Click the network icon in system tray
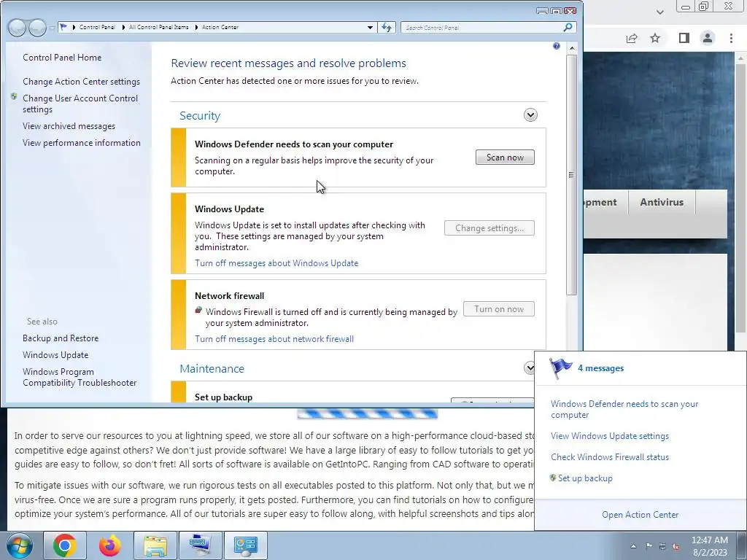The image size is (747, 560). (x=662, y=546)
